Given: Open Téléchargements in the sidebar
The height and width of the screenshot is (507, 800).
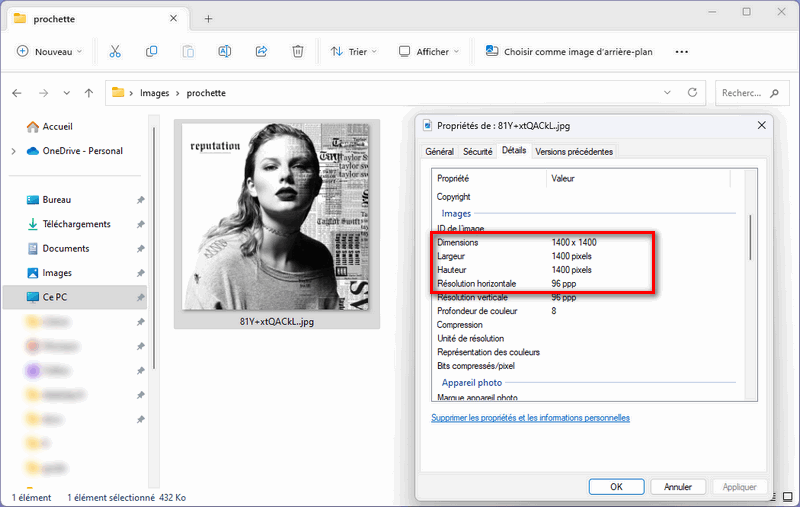Looking at the screenshot, I should pos(68,224).
